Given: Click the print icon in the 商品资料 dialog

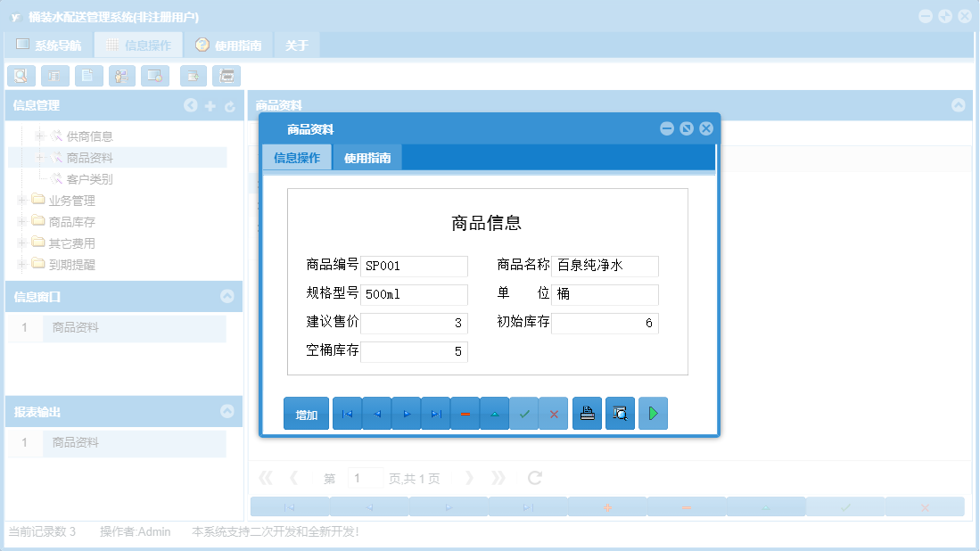Looking at the screenshot, I should tap(587, 413).
